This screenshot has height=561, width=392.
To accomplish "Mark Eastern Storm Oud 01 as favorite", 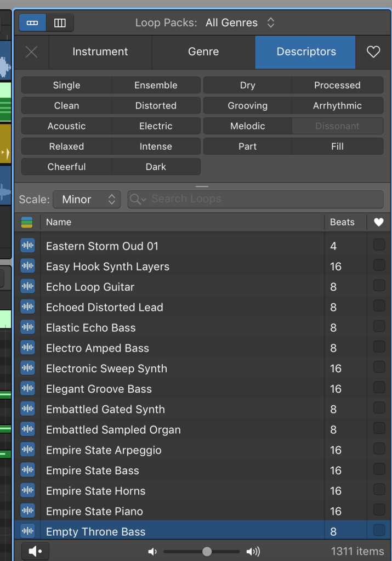I will [379, 246].
